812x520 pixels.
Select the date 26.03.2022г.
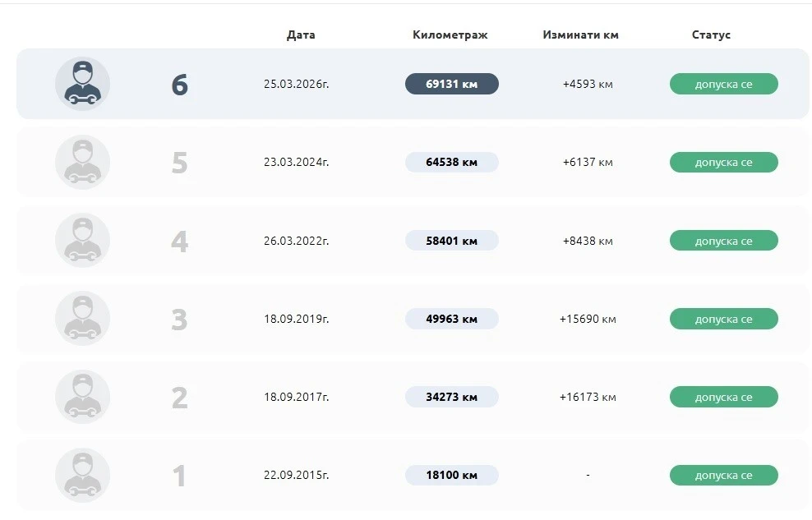pos(296,241)
